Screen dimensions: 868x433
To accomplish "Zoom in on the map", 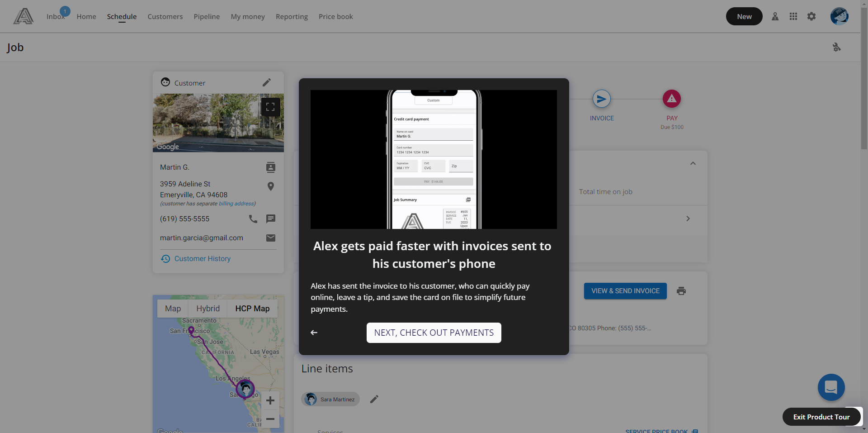I will 270,400.
